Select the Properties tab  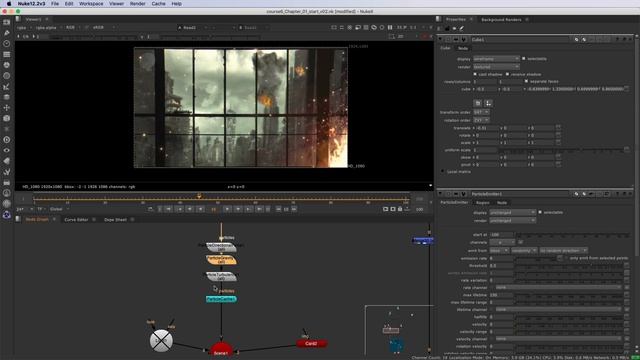click(456, 20)
